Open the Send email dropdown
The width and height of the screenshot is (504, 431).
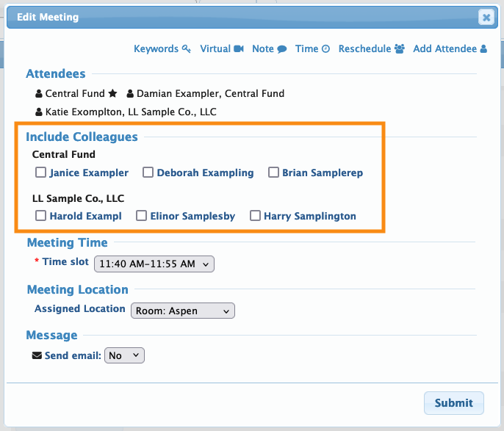point(125,355)
